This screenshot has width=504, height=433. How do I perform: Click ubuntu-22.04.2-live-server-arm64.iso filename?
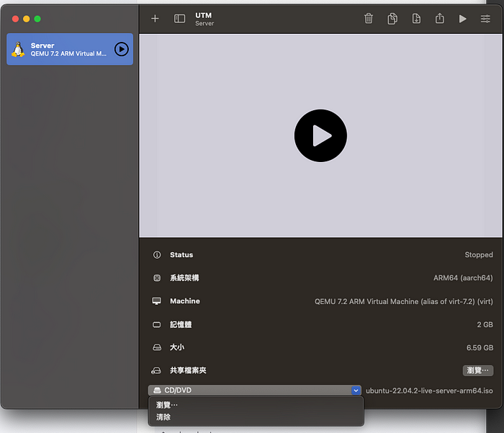pos(429,390)
